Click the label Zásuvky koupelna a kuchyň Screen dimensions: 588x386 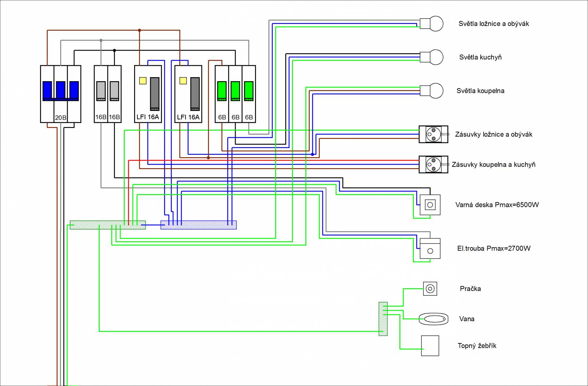[x=494, y=165]
